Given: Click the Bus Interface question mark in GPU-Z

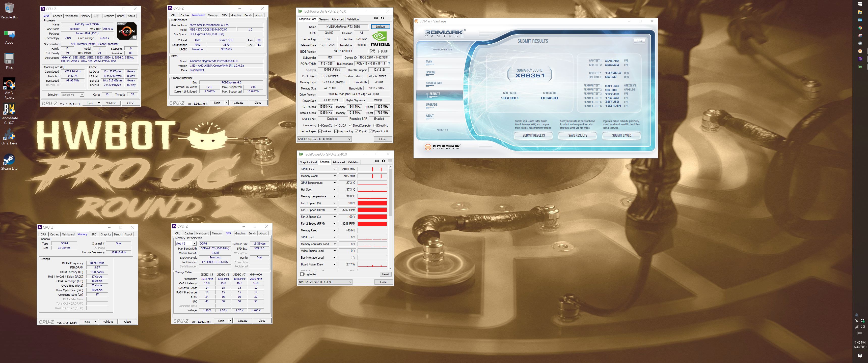Looking at the screenshot, I should click(389, 63).
